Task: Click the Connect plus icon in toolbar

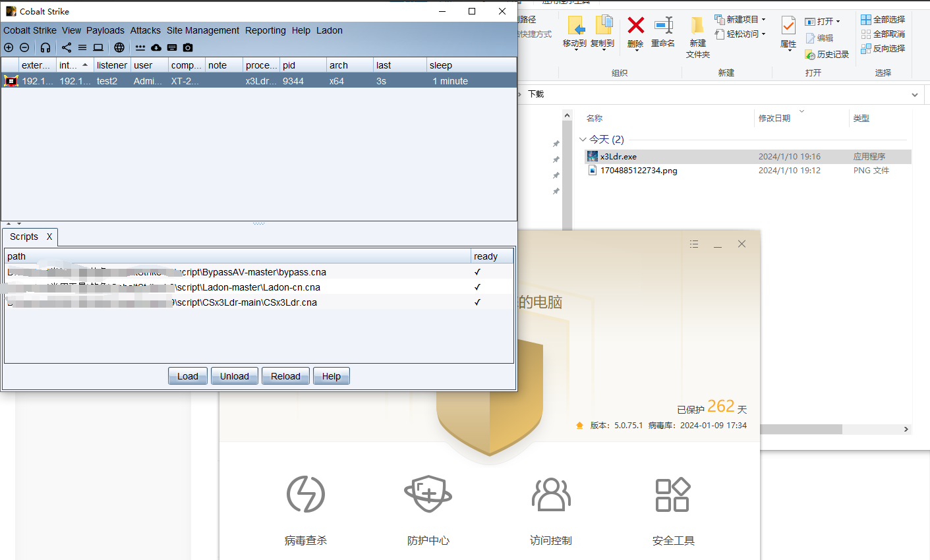Action: coord(9,47)
